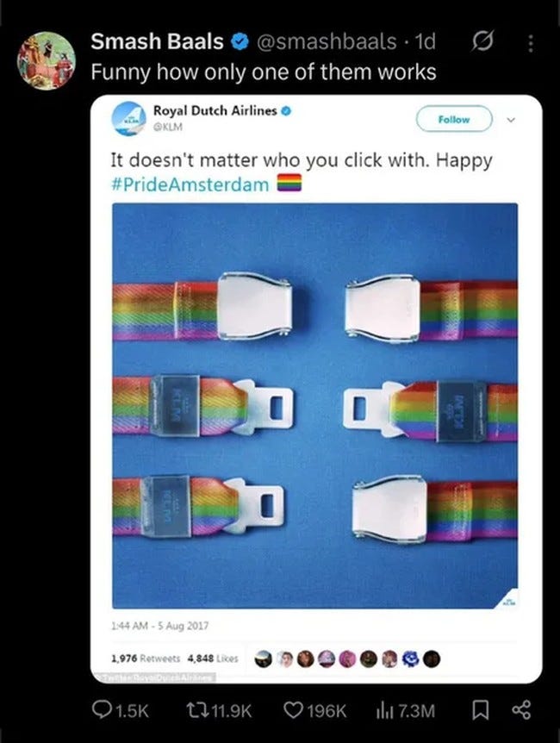Click the Grok circle-slash icon
Image resolution: width=560 pixels, height=743 pixels.
[x=482, y=41]
